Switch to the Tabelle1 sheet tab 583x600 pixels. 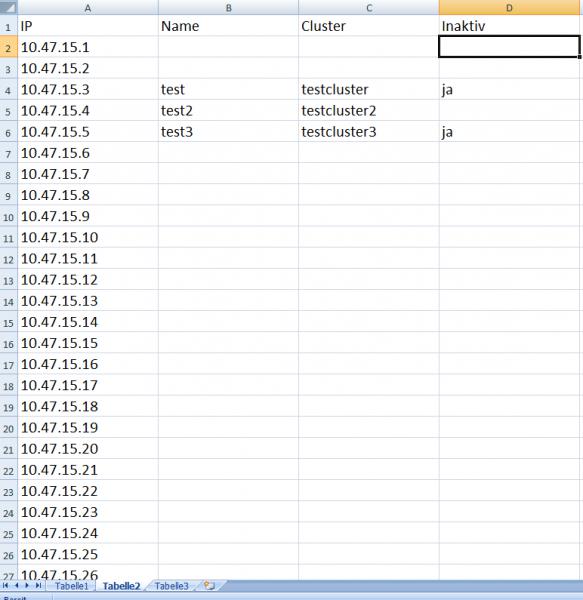(72, 586)
